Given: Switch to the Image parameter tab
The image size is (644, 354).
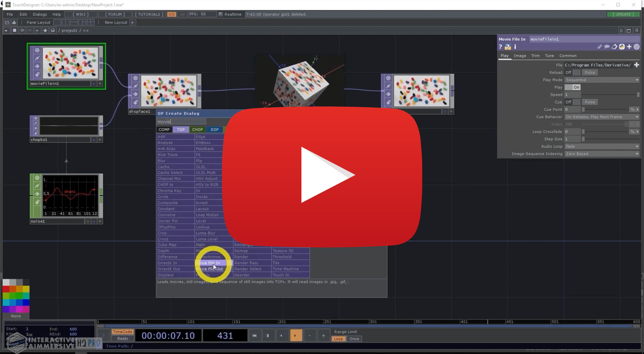Looking at the screenshot, I should (x=520, y=56).
